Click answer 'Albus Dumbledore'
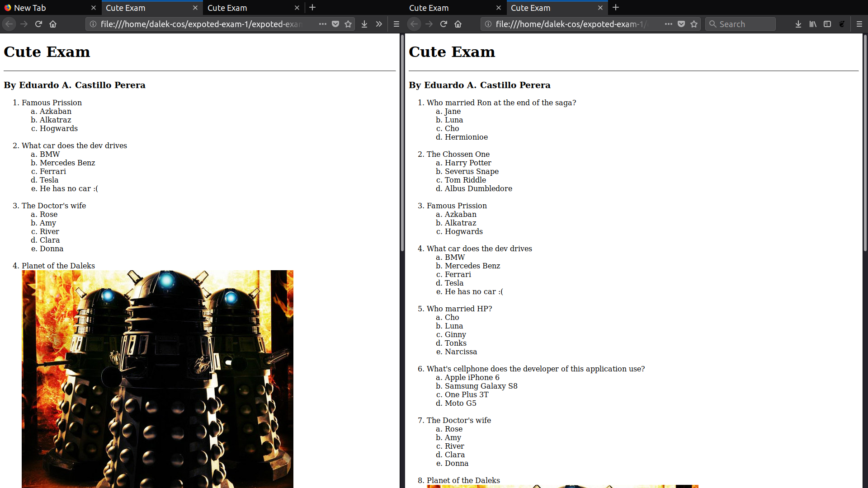The height and width of the screenshot is (488, 868). pos(478,188)
